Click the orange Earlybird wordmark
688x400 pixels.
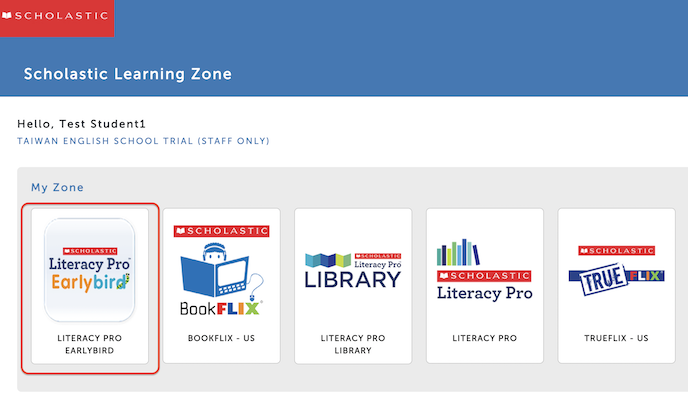pyautogui.click(x=85, y=284)
